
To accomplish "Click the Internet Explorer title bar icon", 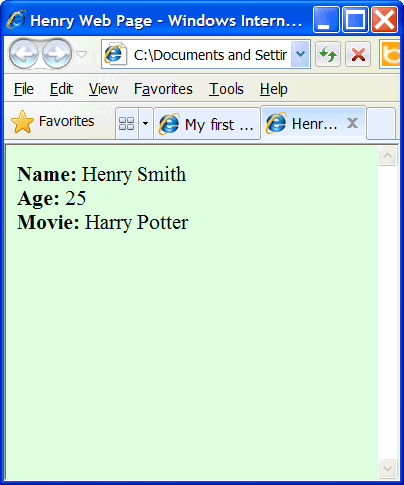I will click(16, 20).
